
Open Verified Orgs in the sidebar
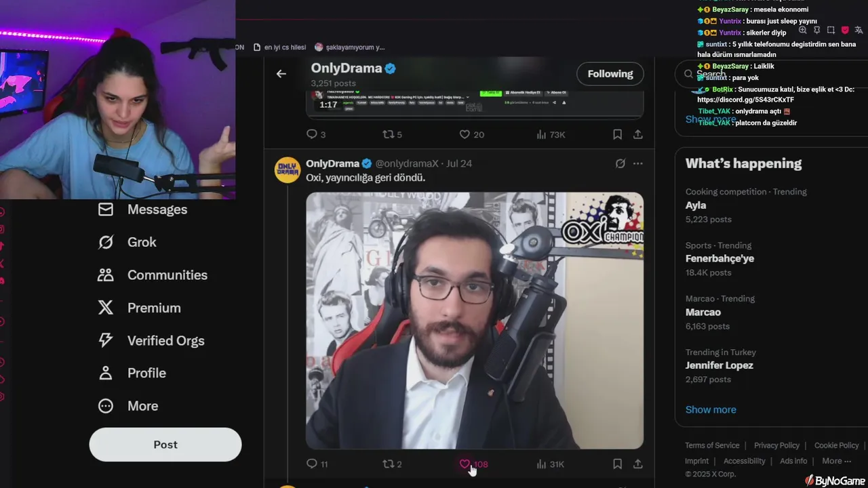151,340
